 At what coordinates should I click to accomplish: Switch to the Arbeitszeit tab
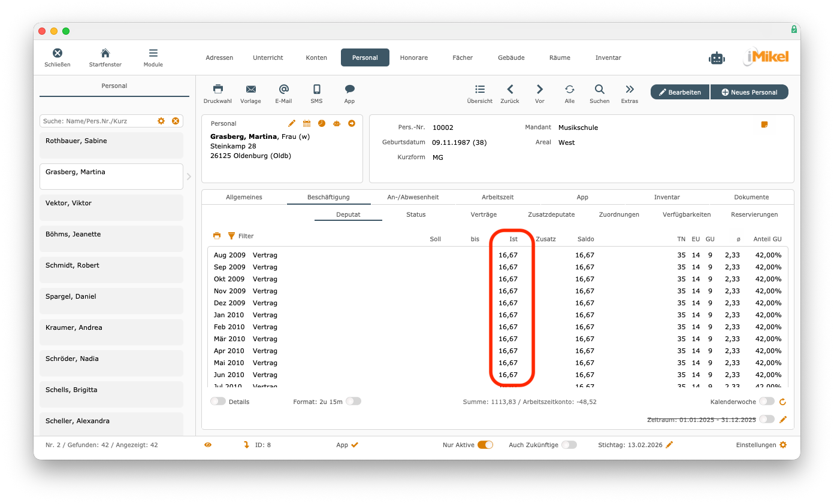tap(497, 197)
